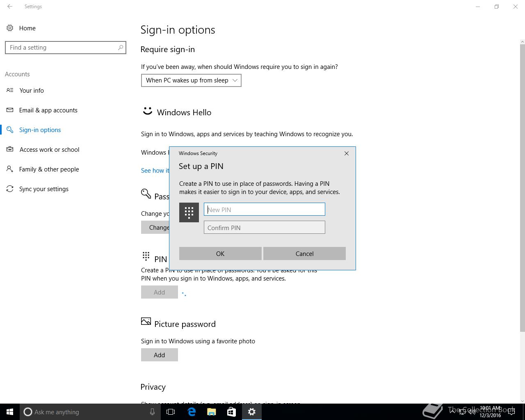Click the Require sign-in heading
Viewport: 525px width, 420px height.
coord(168,49)
